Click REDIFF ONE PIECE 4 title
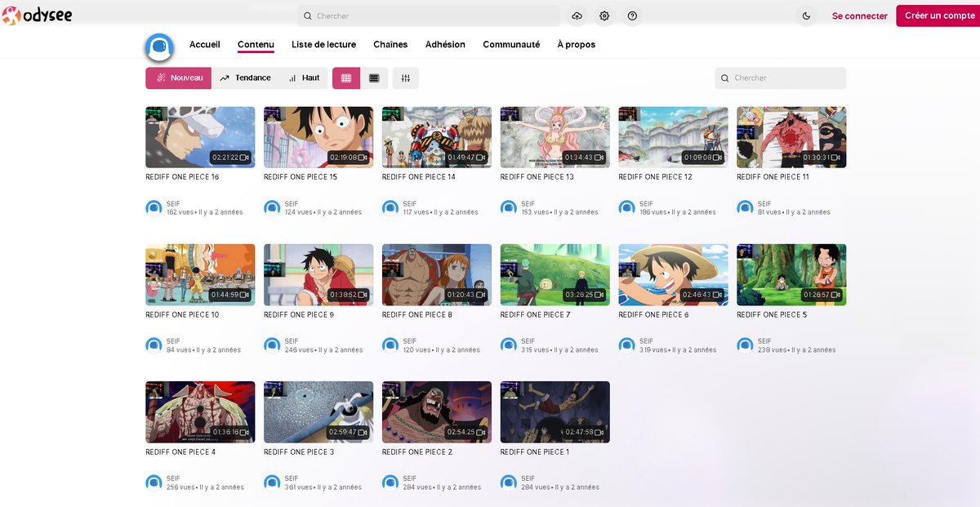 click(x=180, y=451)
